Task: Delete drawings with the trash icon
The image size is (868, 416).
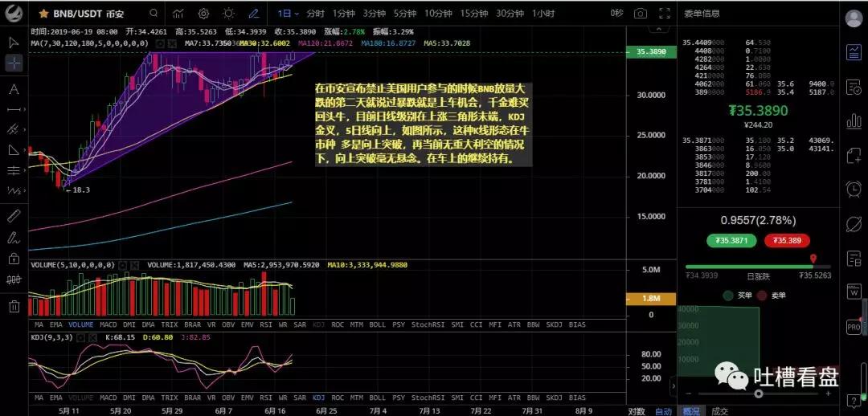Action: (14, 305)
